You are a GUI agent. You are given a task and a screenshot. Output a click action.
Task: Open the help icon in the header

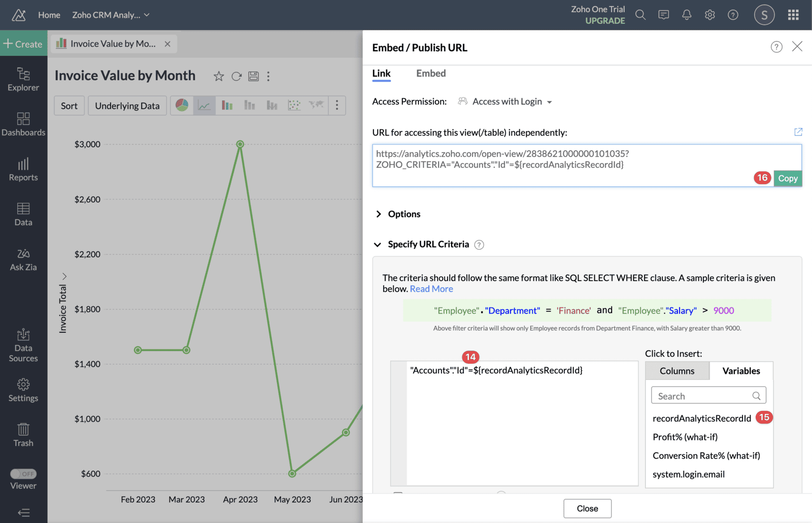(733, 15)
